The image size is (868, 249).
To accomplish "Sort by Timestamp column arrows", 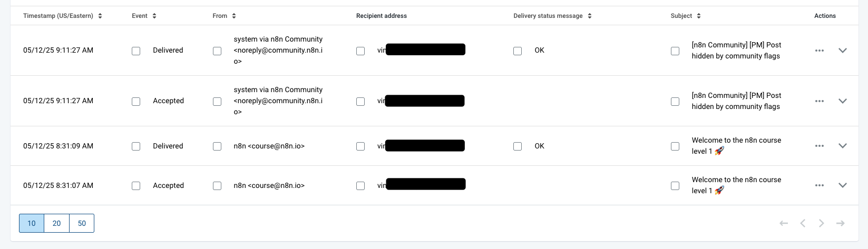I will point(100,16).
